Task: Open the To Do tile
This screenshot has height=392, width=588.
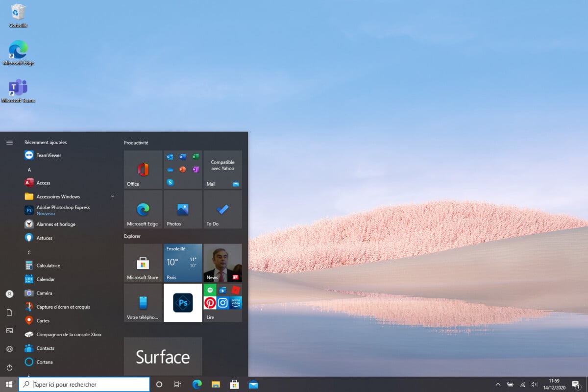Action: (x=222, y=209)
